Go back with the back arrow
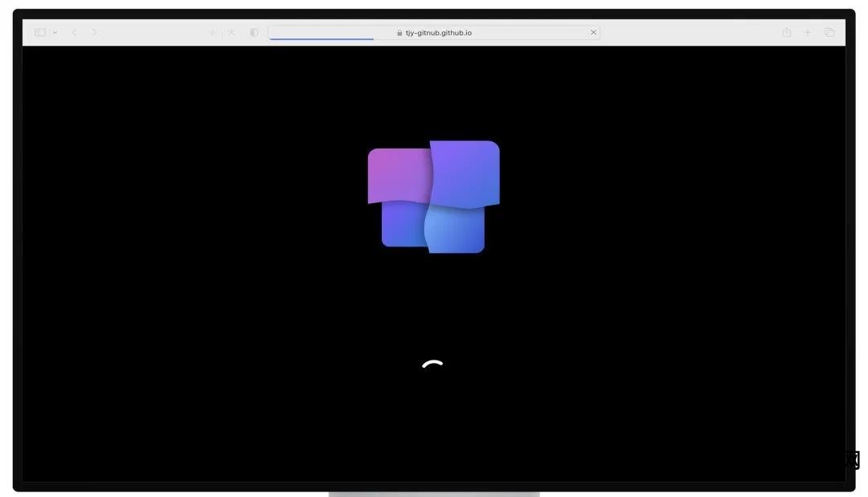868x497 pixels. point(74,33)
